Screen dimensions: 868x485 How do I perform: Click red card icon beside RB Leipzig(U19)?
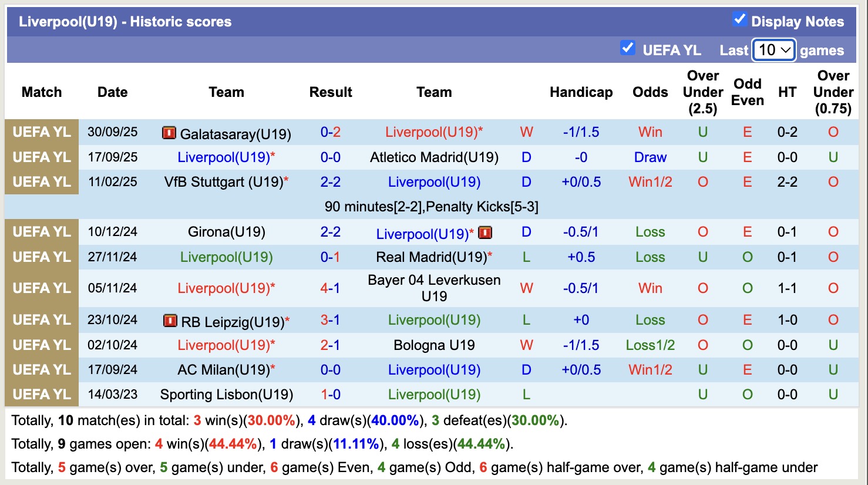pos(170,321)
